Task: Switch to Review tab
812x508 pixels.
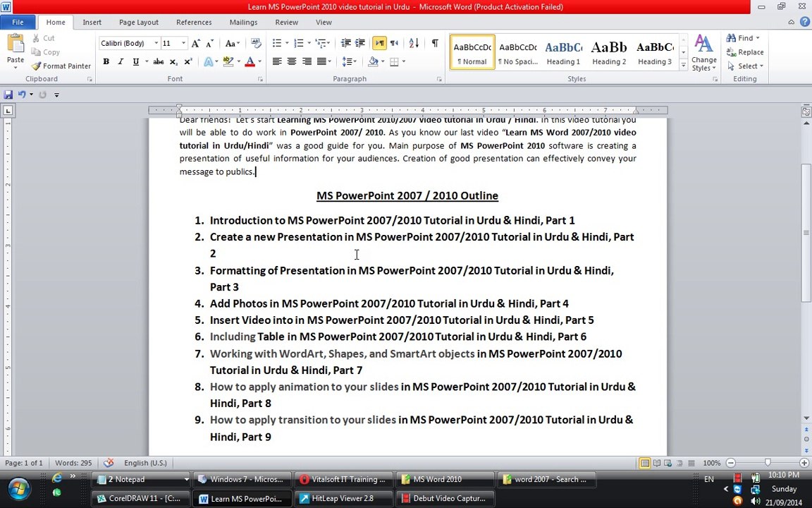Action: (x=286, y=23)
